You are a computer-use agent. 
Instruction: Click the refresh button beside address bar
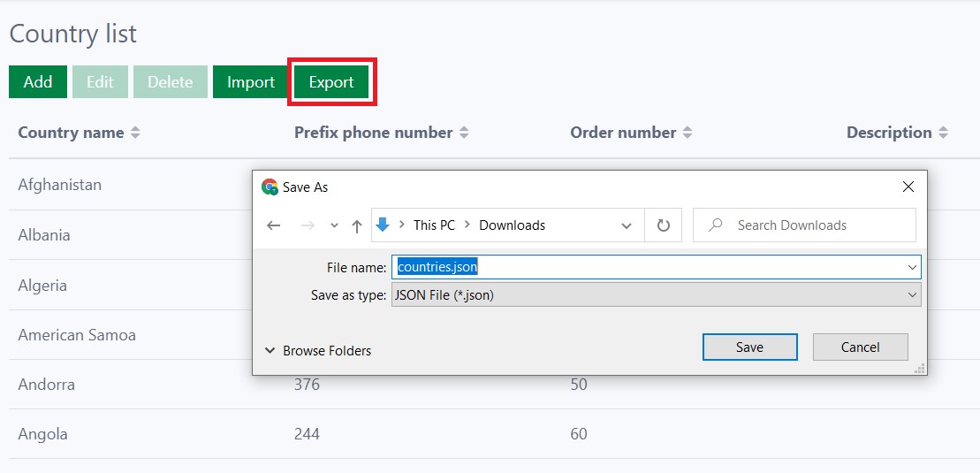click(x=663, y=225)
